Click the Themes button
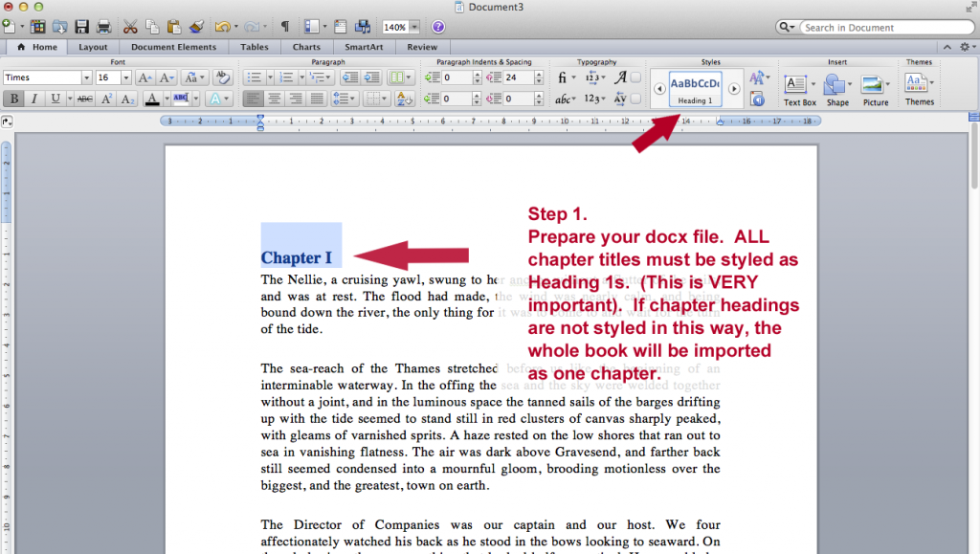980x554 pixels. (x=916, y=84)
